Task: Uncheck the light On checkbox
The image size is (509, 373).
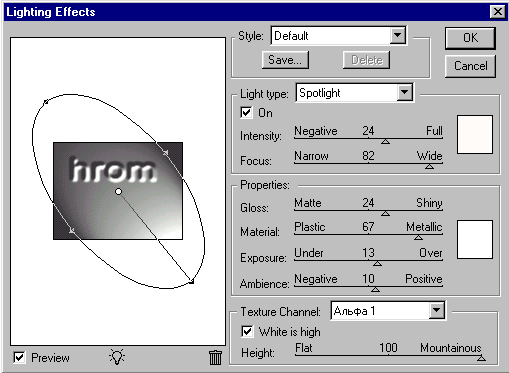Action: tap(246, 113)
